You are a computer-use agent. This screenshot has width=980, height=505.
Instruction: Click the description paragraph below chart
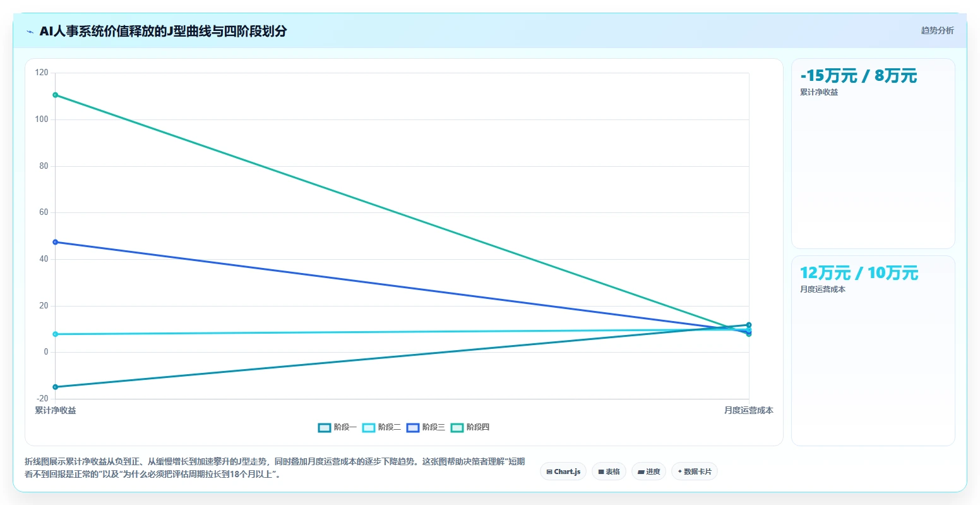tap(275, 468)
